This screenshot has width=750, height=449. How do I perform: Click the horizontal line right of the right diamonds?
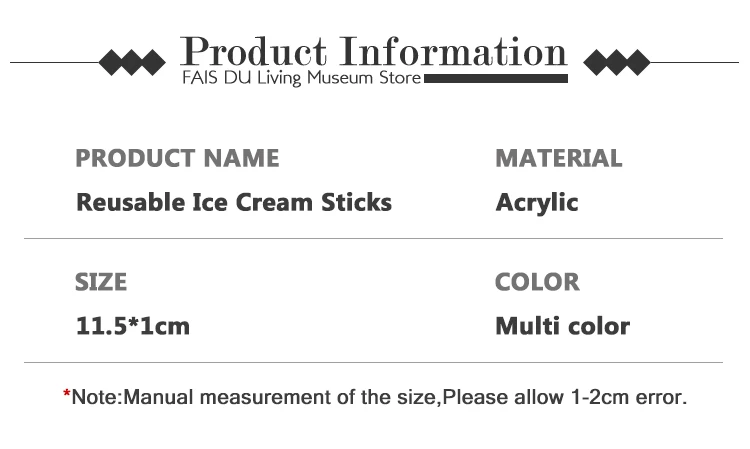coord(694,63)
